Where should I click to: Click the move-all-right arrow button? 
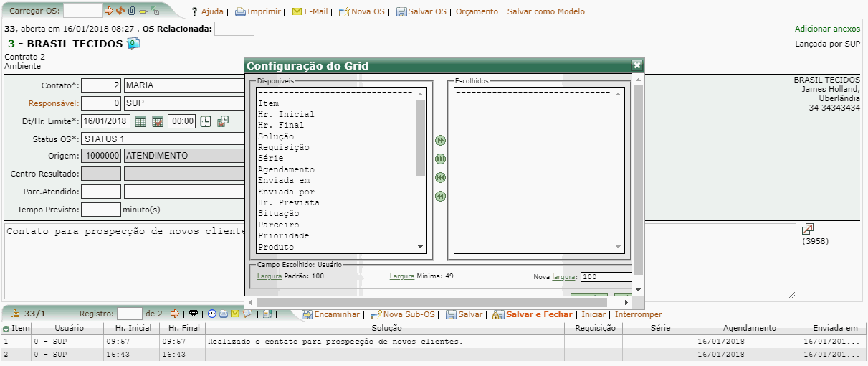[x=441, y=159]
